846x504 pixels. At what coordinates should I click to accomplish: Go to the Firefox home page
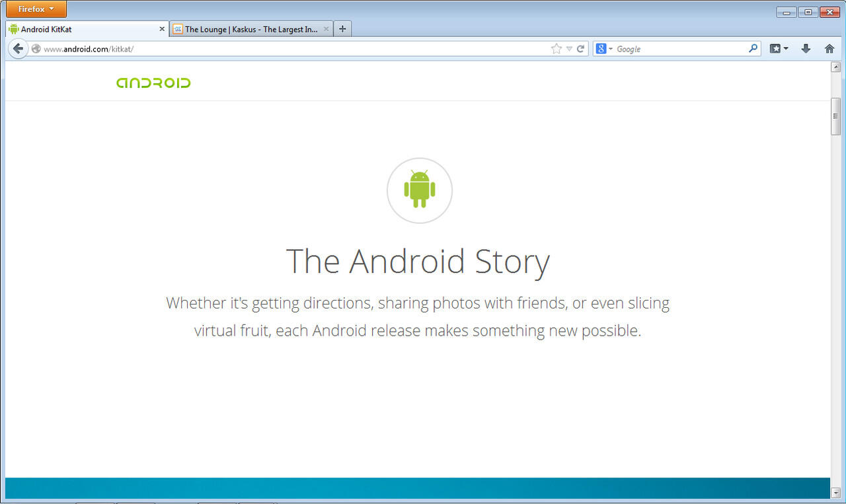pos(829,49)
